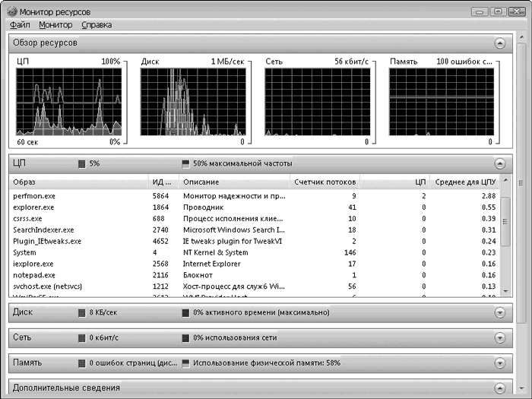Expand the Сеть section

tap(499, 337)
